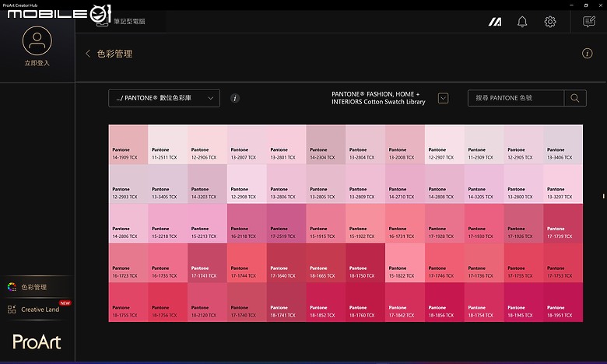Select Pantone 17-2519 TCX swatch
The width and height of the screenshot is (607, 364).
pyautogui.click(x=286, y=223)
